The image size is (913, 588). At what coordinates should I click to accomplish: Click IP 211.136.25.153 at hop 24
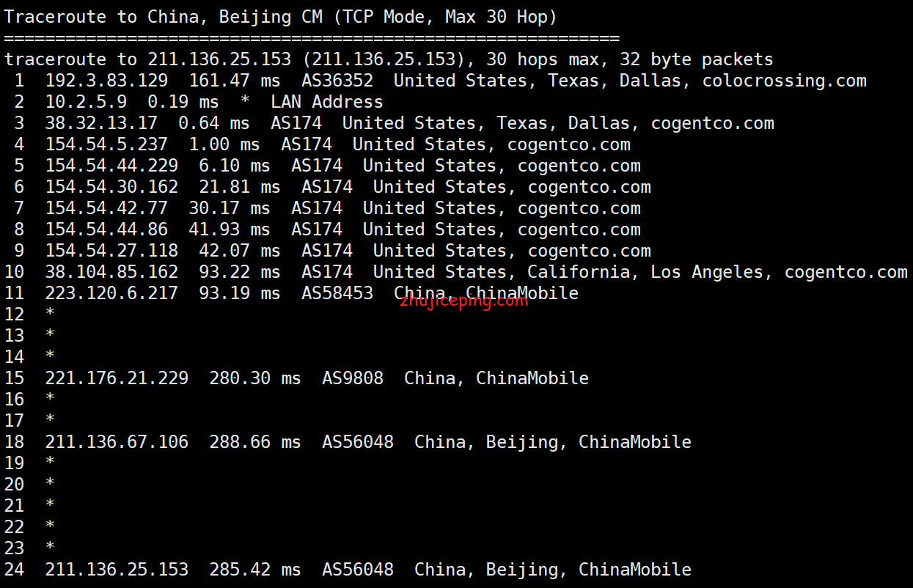point(117,570)
